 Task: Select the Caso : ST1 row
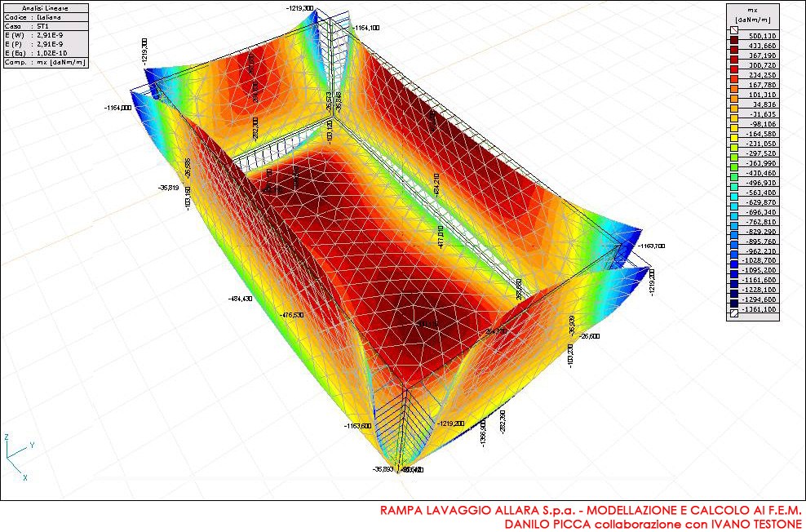pyautogui.click(x=45, y=26)
